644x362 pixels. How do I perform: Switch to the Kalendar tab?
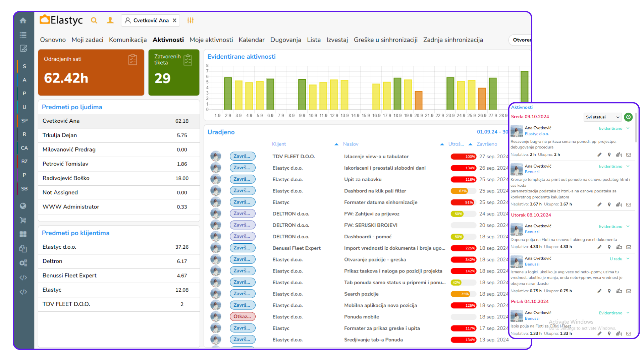pyautogui.click(x=251, y=40)
